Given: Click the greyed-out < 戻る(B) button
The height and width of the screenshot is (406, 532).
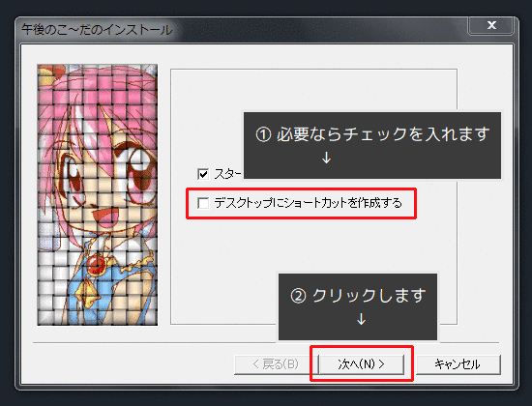Looking at the screenshot, I should tap(276, 364).
